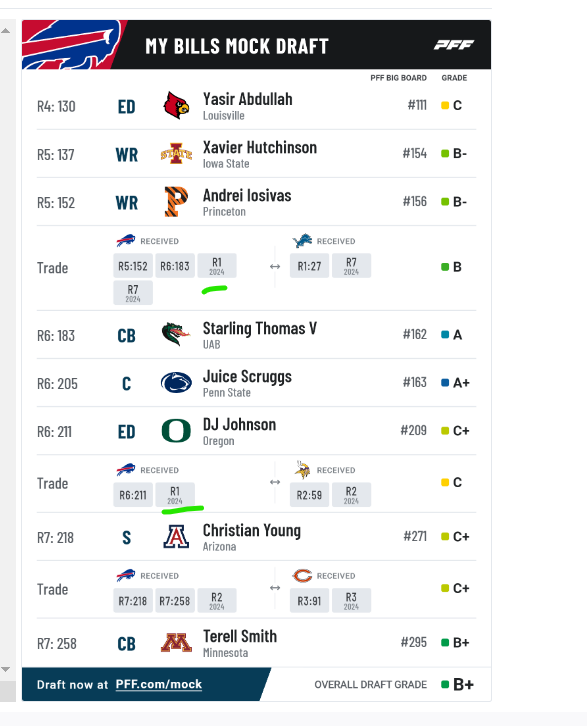Click the blue A+ grade swatch for Juice Scruggs
This screenshot has width=587, height=726.
pos(445,382)
